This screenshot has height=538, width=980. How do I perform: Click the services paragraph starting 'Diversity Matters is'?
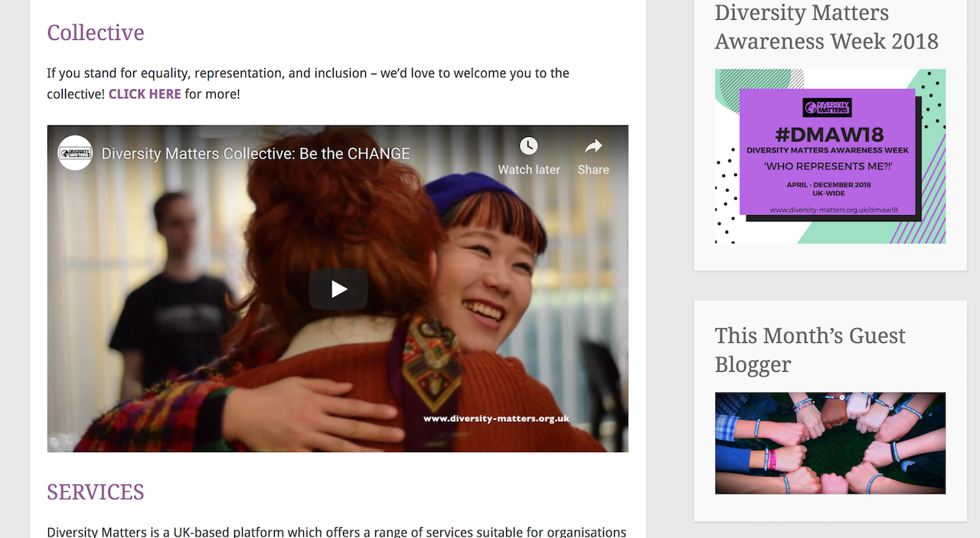tap(336, 532)
